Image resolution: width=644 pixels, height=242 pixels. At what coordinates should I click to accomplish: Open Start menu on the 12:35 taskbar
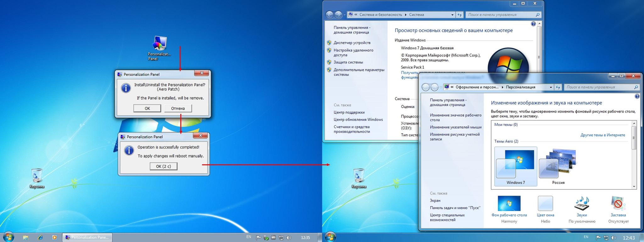click(8, 237)
